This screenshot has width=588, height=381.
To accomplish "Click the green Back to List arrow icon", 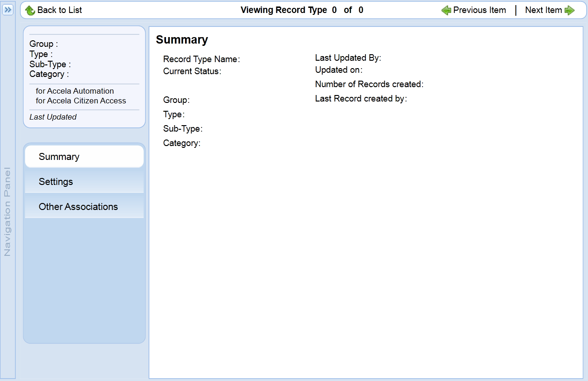I will click(30, 10).
